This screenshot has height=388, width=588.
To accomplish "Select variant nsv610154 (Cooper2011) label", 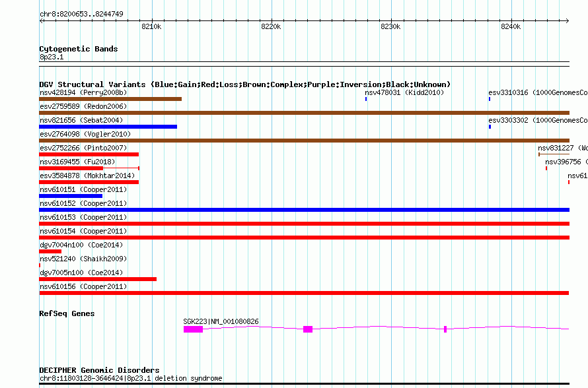I will 83,231.
